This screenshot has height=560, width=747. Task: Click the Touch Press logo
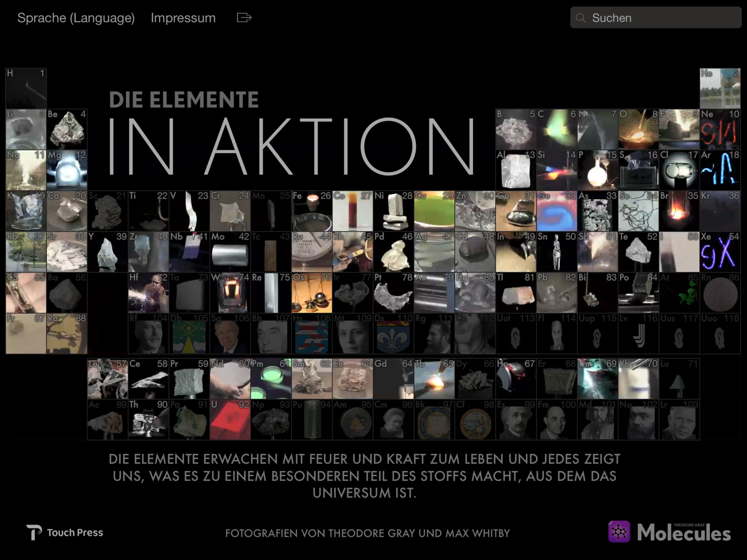click(65, 532)
